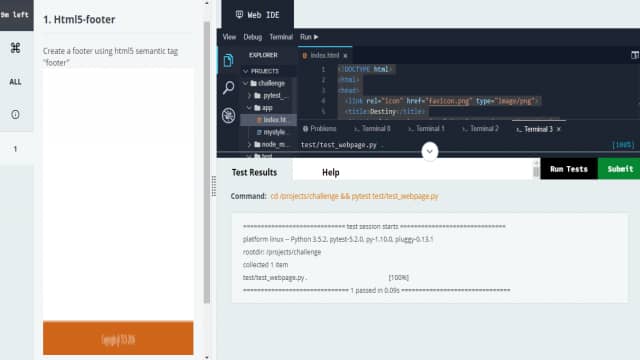This screenshot has width=640, height=360.
Task: Open the Debug menu
Action: point(253,37)
